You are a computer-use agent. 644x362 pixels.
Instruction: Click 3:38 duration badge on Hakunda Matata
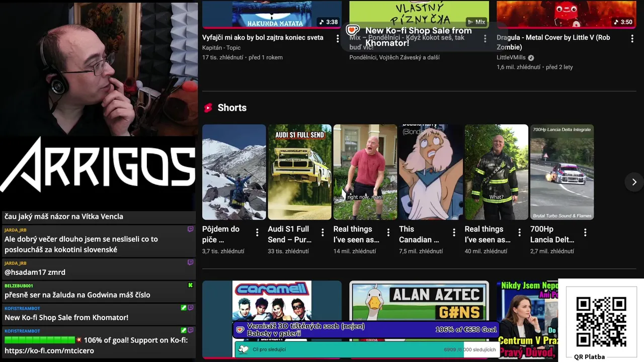click(328, 22)
